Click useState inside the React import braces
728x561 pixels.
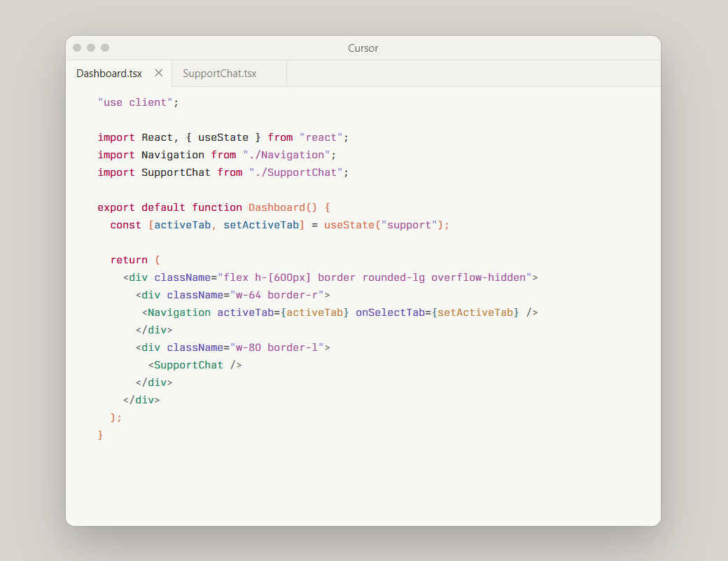pos(223,137)
